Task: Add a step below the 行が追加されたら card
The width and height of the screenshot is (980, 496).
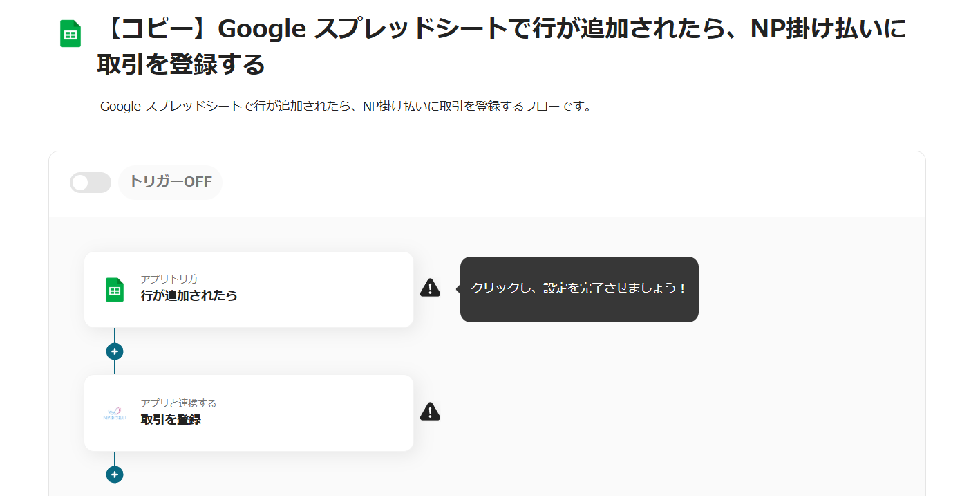Action: [115, 351]
